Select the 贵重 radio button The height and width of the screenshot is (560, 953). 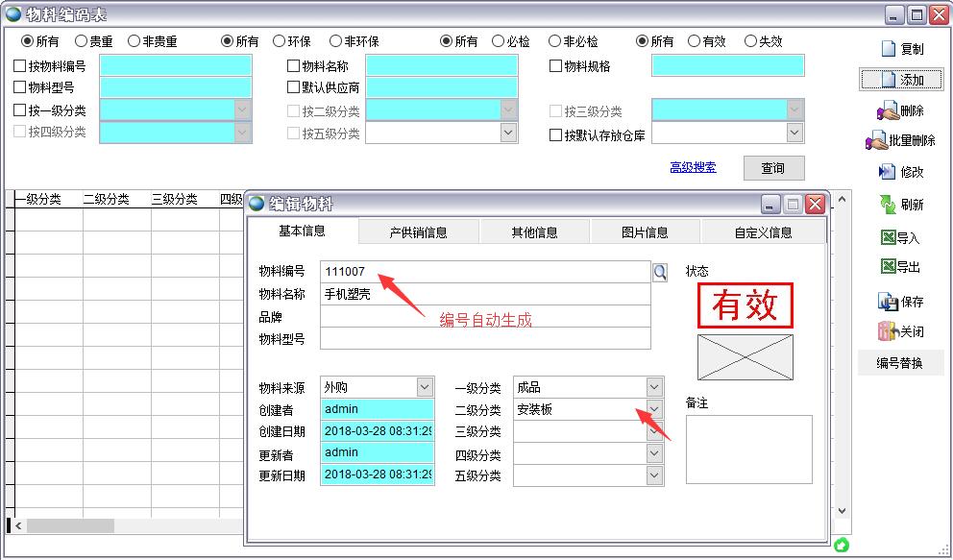coord(82,41)
